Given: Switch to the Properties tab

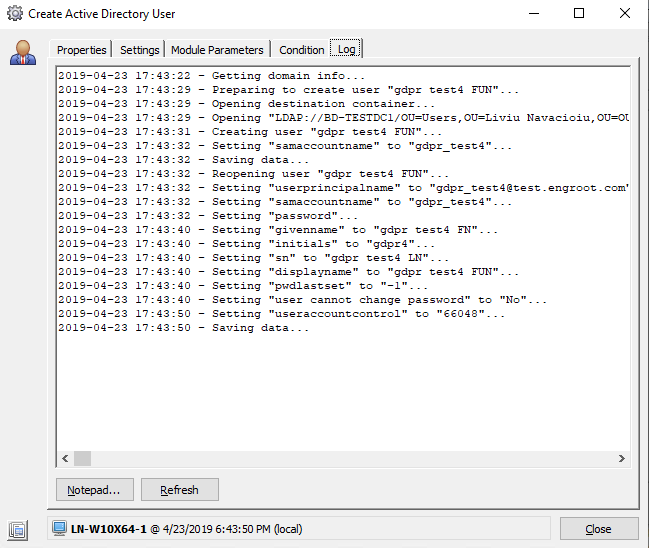Looking at the screenshot, I should (82, 50).
